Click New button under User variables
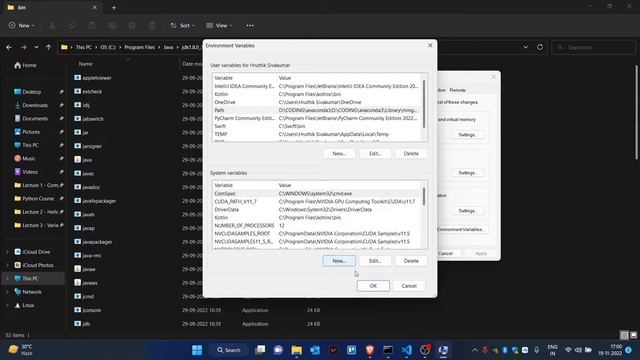 [x=339, y=153]
